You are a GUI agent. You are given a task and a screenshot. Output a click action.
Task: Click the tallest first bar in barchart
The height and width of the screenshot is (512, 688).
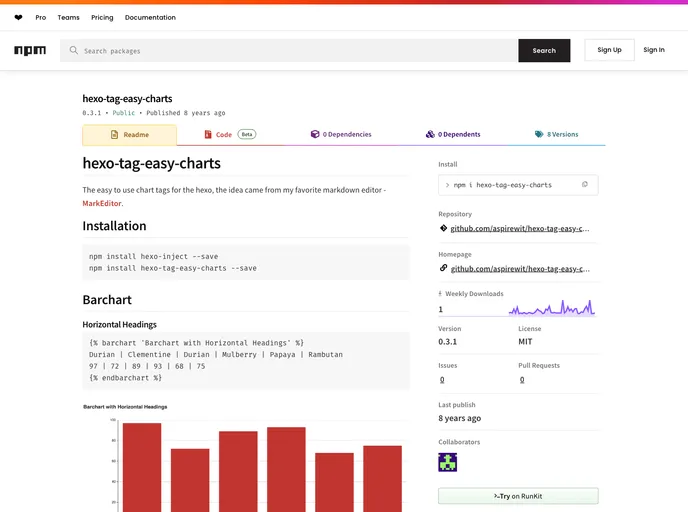click(142, 467)
